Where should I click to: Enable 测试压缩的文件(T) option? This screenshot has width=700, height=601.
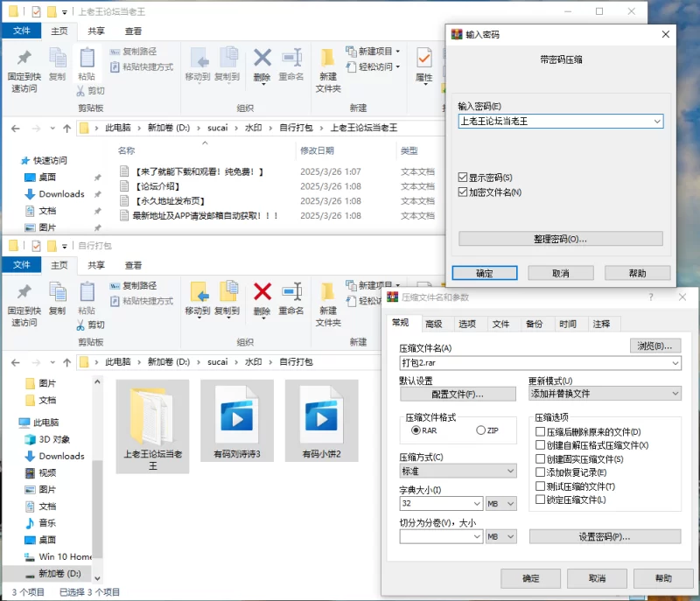coord(540,486)
